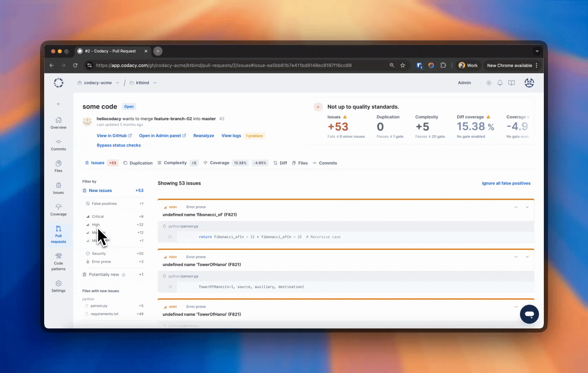Open the documentation book icon

click(511, 83)
